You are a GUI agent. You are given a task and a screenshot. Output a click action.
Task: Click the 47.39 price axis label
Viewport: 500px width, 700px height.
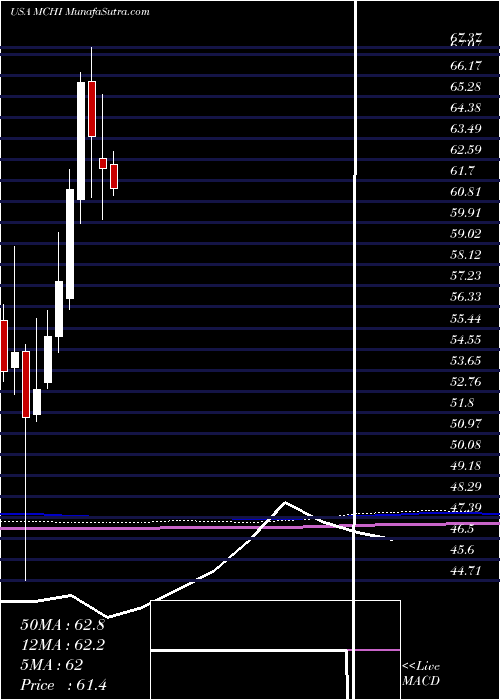(x=466, y=508)
